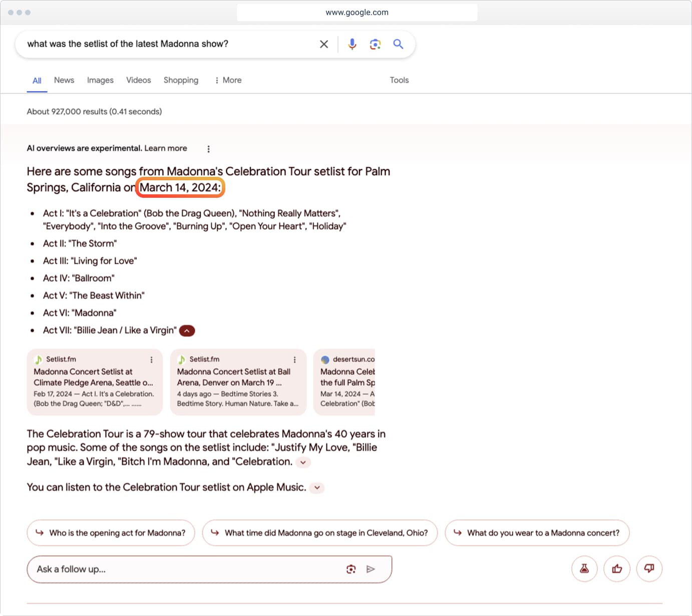Viewport: 692px width, 616px height.
Task: Open the More search filters dropdown
Action: tap(228, 80)
